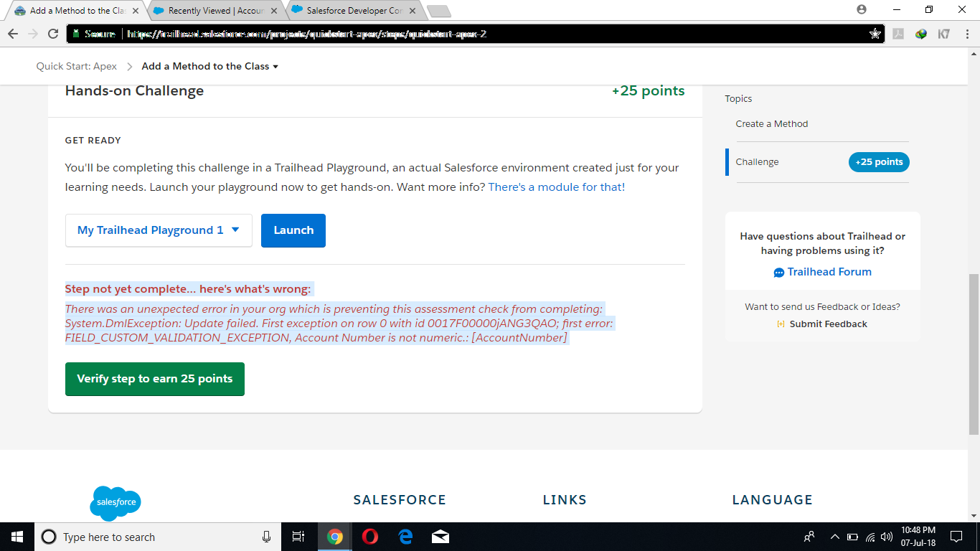Click the Hands-on Challenge heading
The width and height of the screenshot is (980, 551).
click(134, 91)
